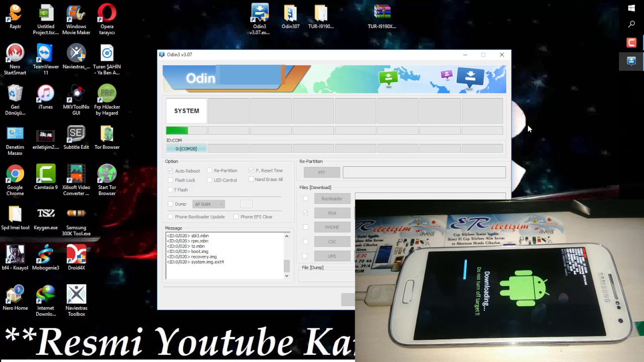Viewport: 644px width, 362px height.
Task: Click the CSC file button
Action: click(332, 242)
